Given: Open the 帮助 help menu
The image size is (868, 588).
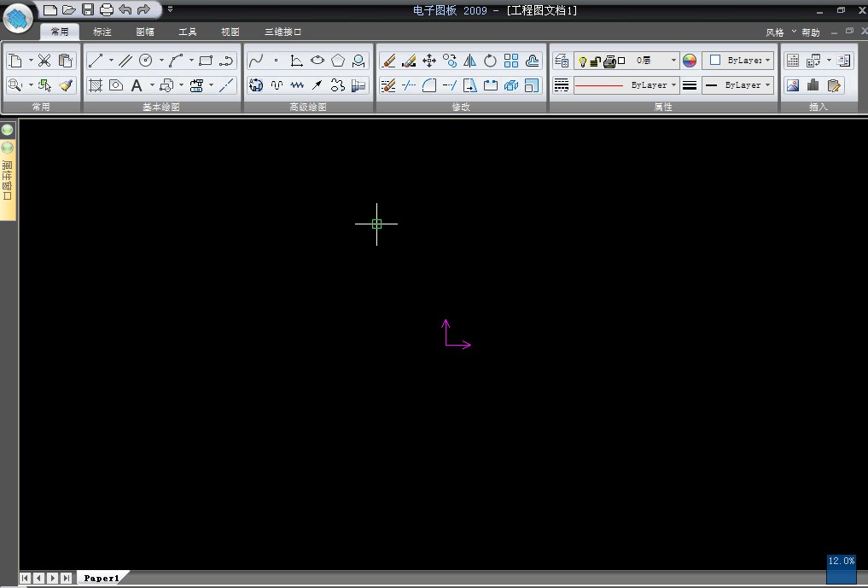Looking at the screenshot, I should (x=811, y=32).
